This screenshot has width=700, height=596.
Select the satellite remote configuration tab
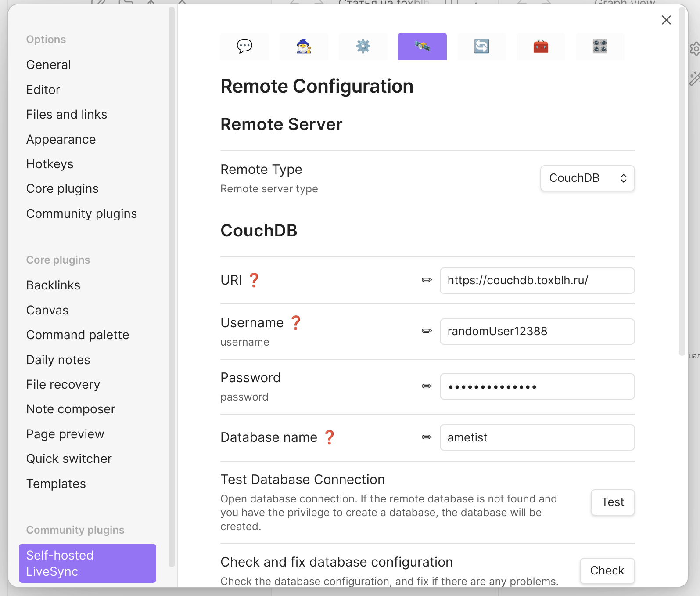422,46
